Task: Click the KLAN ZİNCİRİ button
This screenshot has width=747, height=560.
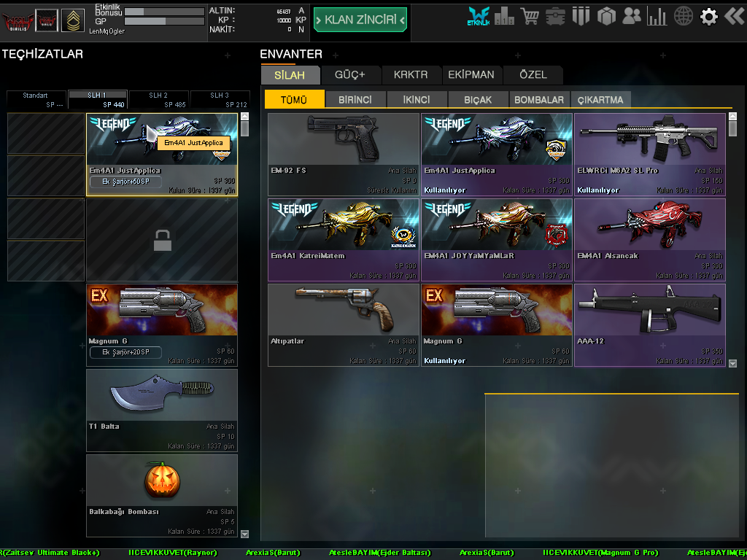Action: [x=360, y=20]
